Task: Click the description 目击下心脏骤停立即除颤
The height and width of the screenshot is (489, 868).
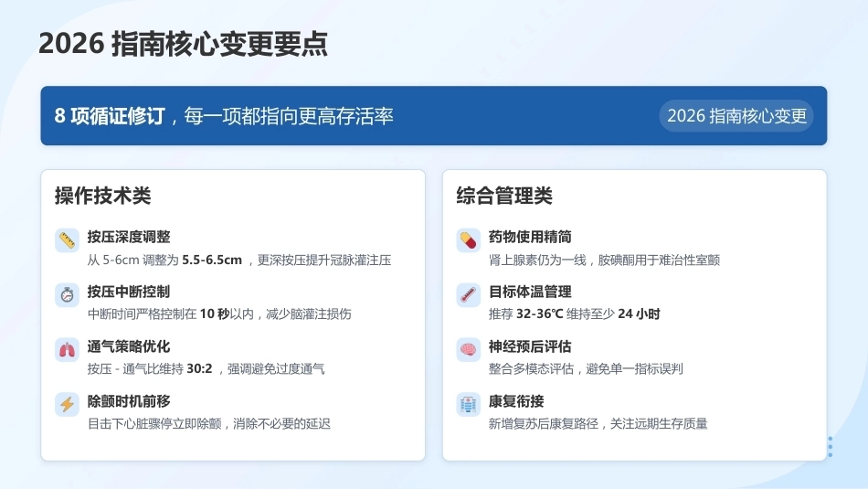Action: 153,424
